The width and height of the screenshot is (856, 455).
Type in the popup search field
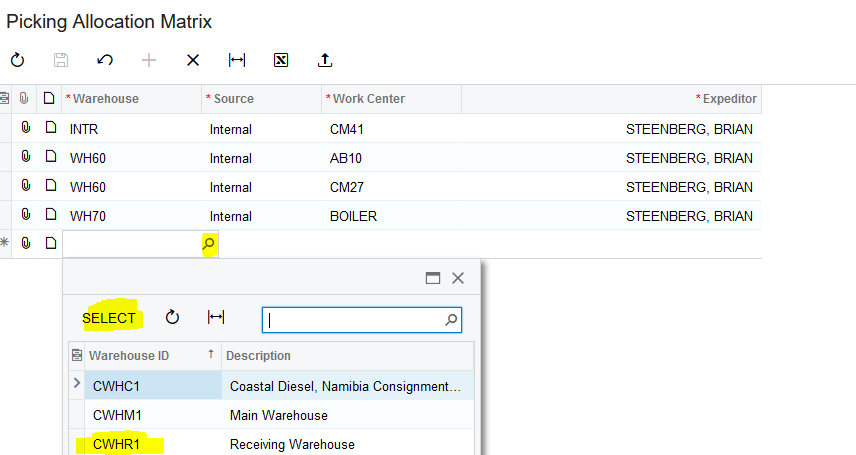pos(353,320)
